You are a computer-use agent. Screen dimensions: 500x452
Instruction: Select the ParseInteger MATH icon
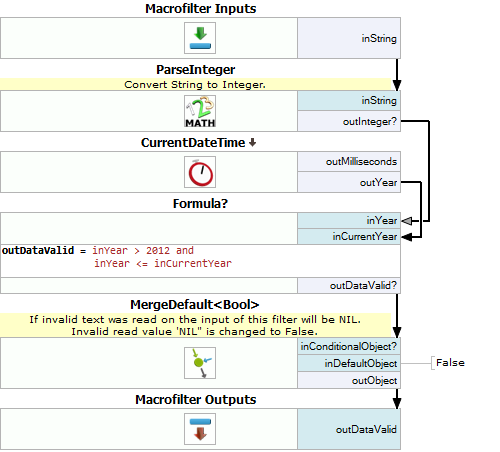pos(200,111)
